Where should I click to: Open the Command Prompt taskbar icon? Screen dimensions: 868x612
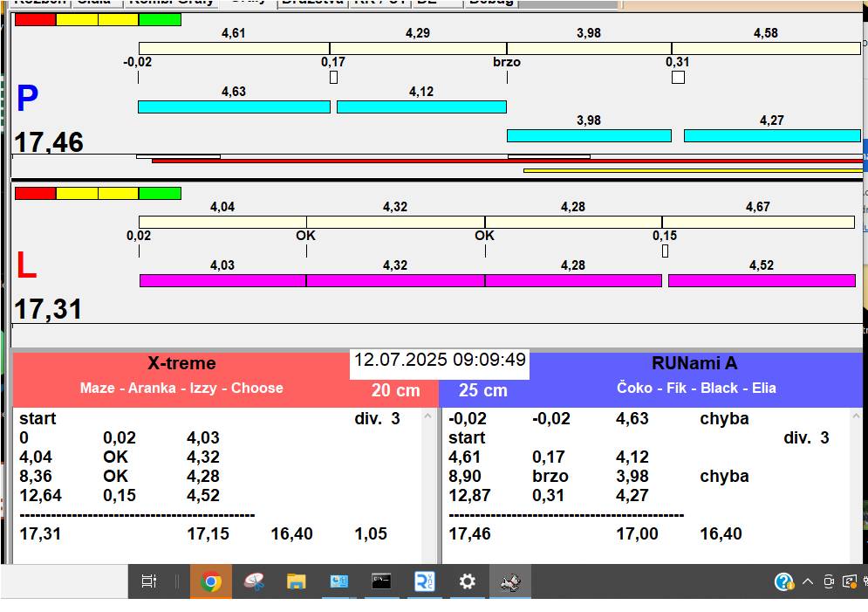click(x=381, y=581)
